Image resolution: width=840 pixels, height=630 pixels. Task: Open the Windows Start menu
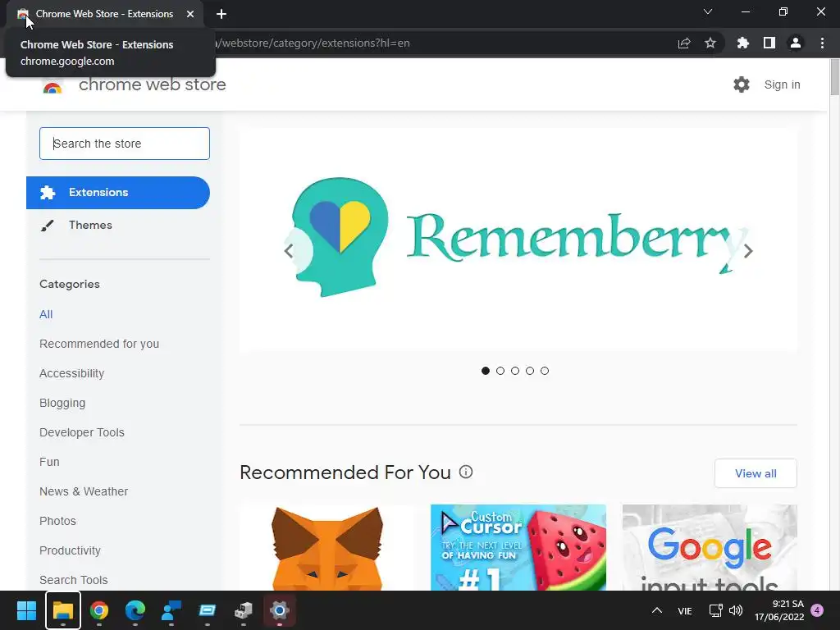coord(26,610)
